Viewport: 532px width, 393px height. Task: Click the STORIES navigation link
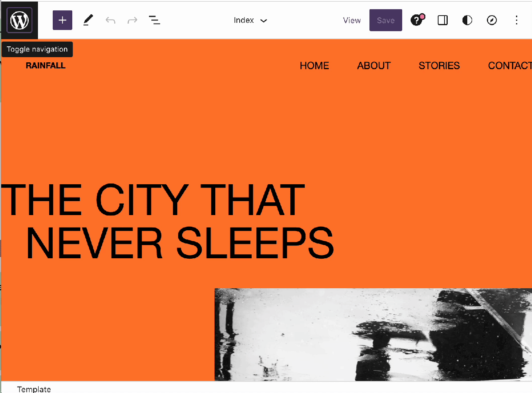click(439, 66)
